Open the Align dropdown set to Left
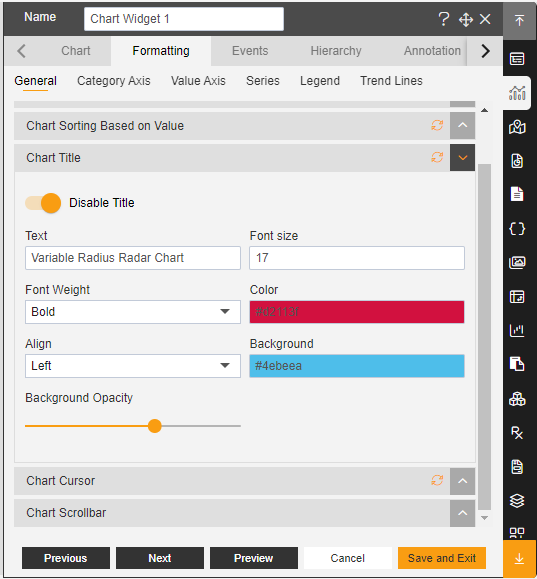 pyautogui.click(x=133, y=366)
